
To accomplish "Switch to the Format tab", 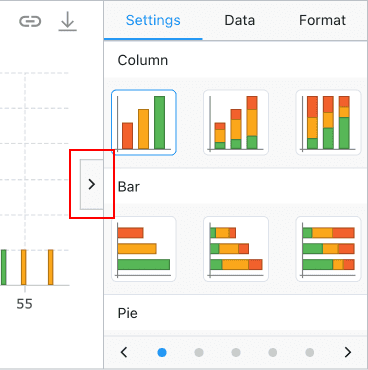I will point(322,20).
